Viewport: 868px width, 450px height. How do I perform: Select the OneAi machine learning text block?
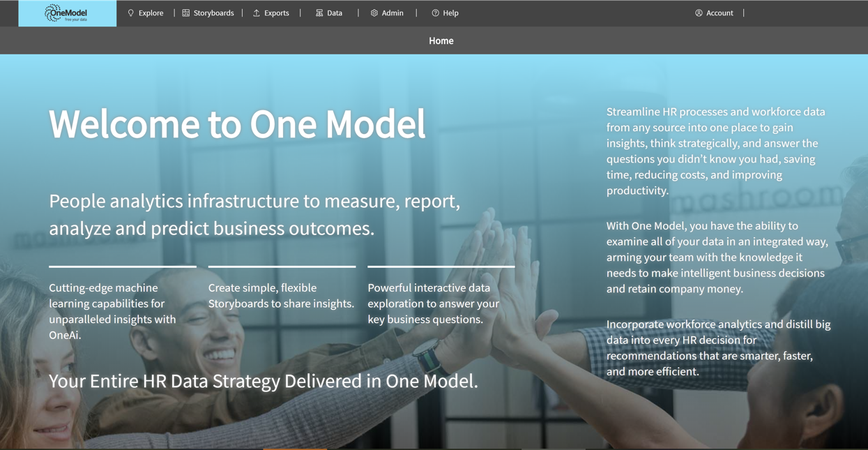(x=113, y=311)
